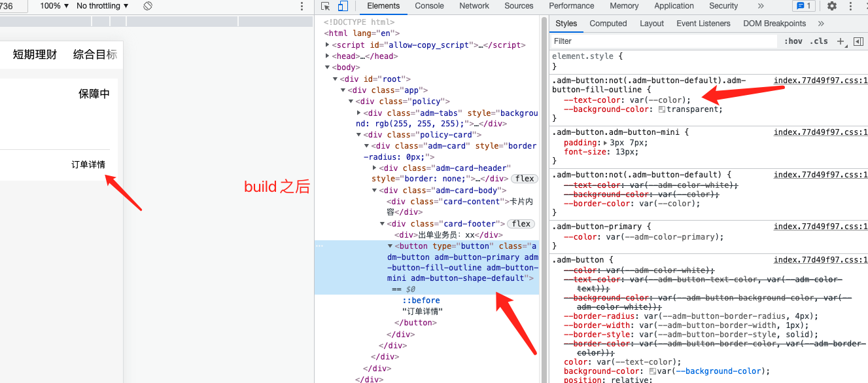Collapse the div id root node
Viewport: 868px width, 383px height.
click(x=336, y=79)
